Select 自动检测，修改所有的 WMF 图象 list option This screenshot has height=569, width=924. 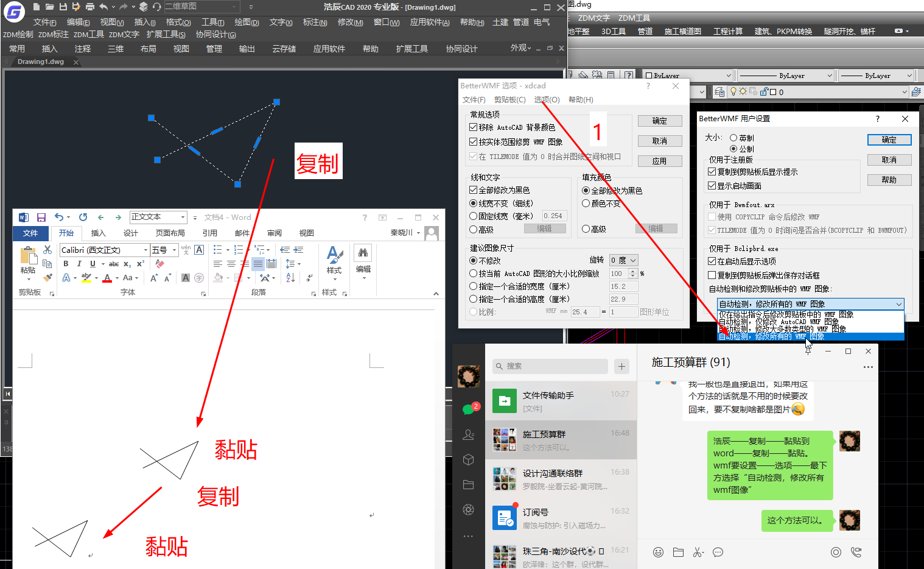(771, 336)
